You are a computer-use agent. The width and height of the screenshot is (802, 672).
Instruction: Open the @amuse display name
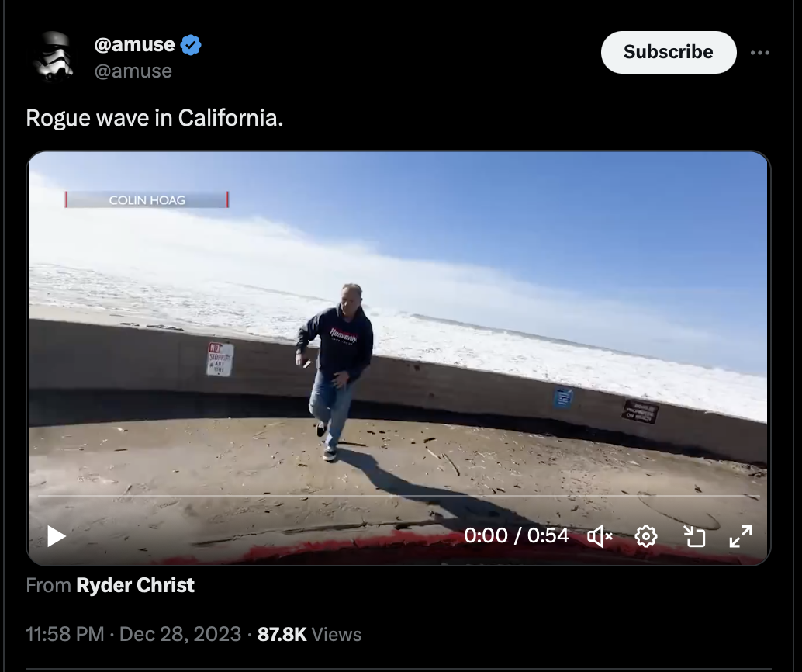click(134, 44)
